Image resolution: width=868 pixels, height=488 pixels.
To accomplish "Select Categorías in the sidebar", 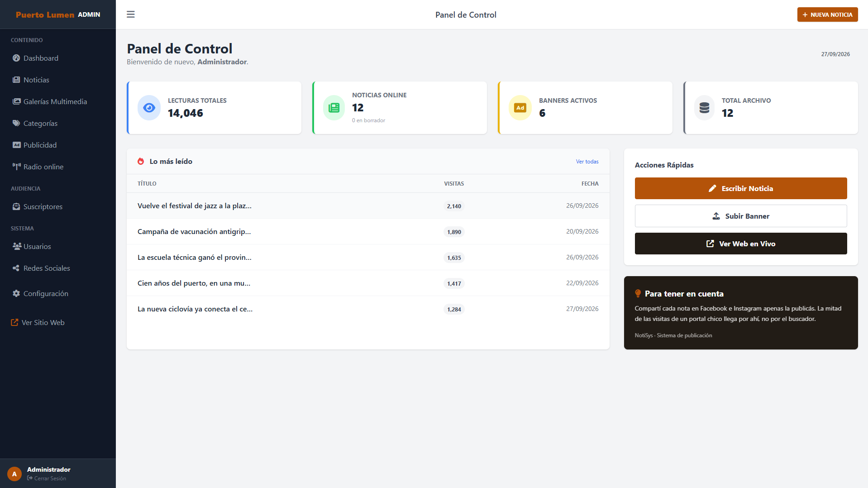I will [58, 123].
